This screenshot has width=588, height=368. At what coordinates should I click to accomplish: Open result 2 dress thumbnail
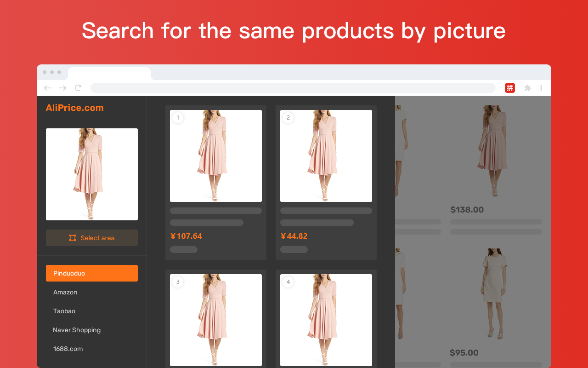(326, 156)
